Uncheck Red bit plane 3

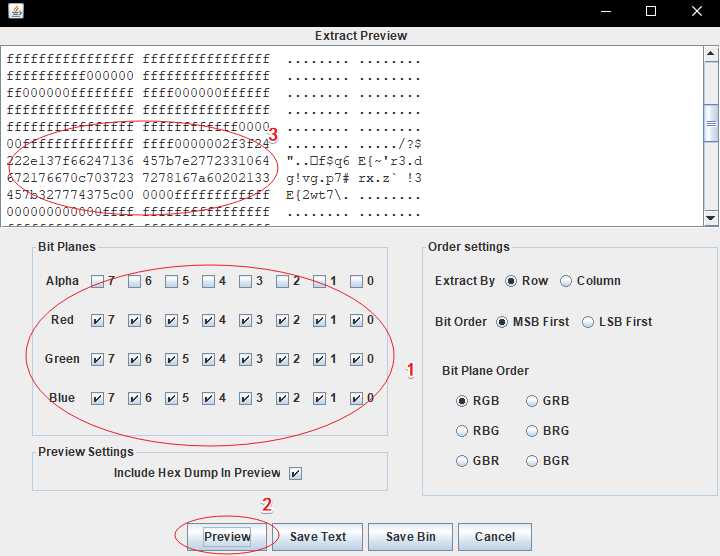pos(245,320)
